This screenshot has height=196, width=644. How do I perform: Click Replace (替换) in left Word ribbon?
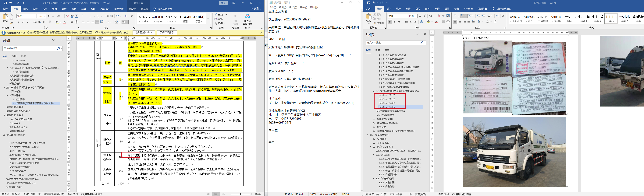(x=219, y=19)
